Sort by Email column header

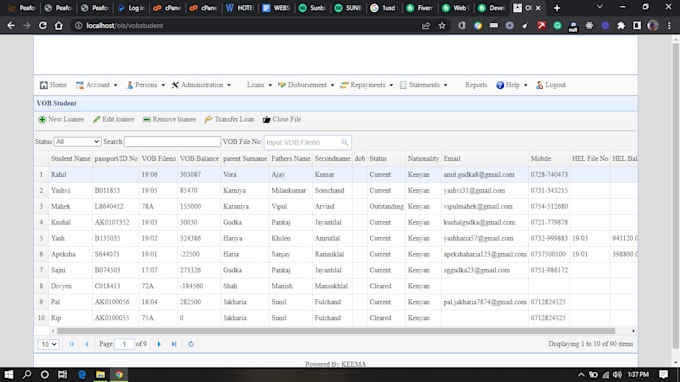tap(485, 159)
